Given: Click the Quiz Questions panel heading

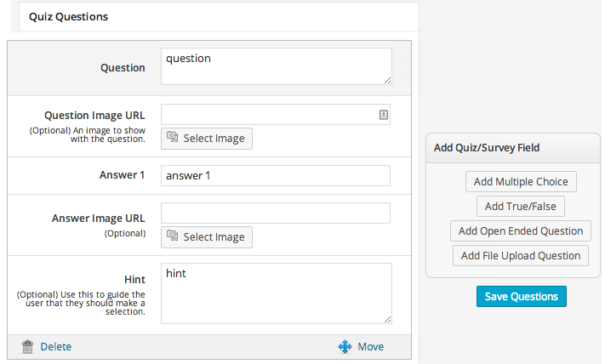Looking at the screenshot, I should pos(68,17).
